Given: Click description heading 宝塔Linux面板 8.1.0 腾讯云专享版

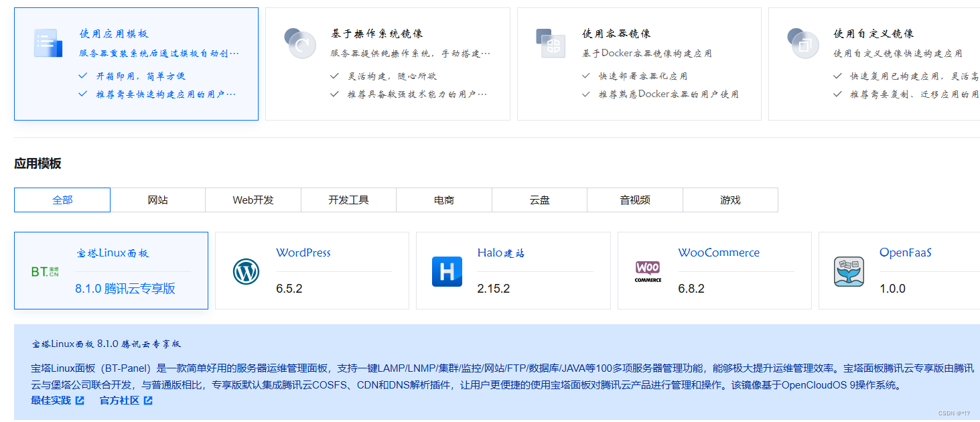Looking at the screenshot, I should (107, 344).
